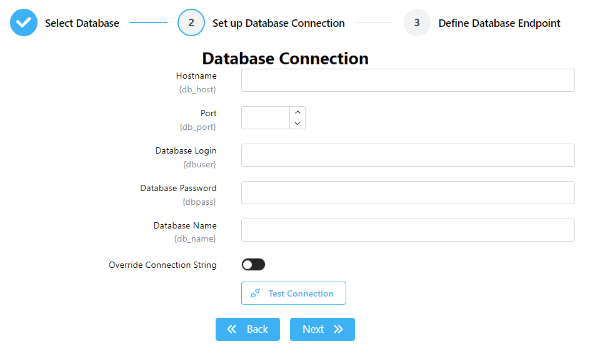The height and width of the screenshot is (364, 600).
Task: Go back using the Back button
Action: (x=247, y=330)
